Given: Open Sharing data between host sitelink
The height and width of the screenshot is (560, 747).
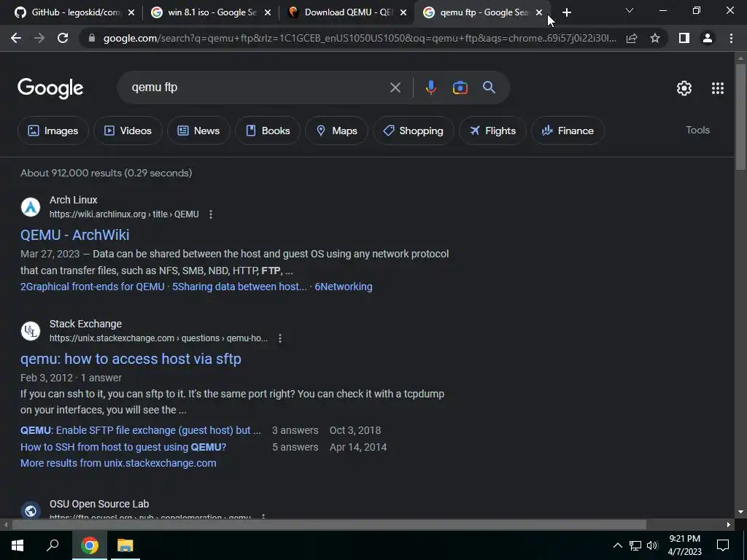Looking at the screenshot, I should 239,287.
